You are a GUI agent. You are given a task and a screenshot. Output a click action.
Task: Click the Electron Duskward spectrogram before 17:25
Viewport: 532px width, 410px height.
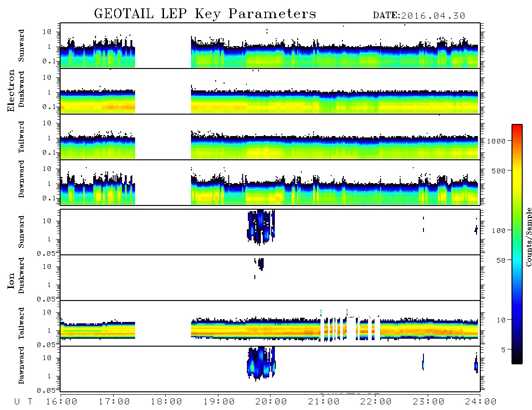pyautogui.click(x=98, y=102)
